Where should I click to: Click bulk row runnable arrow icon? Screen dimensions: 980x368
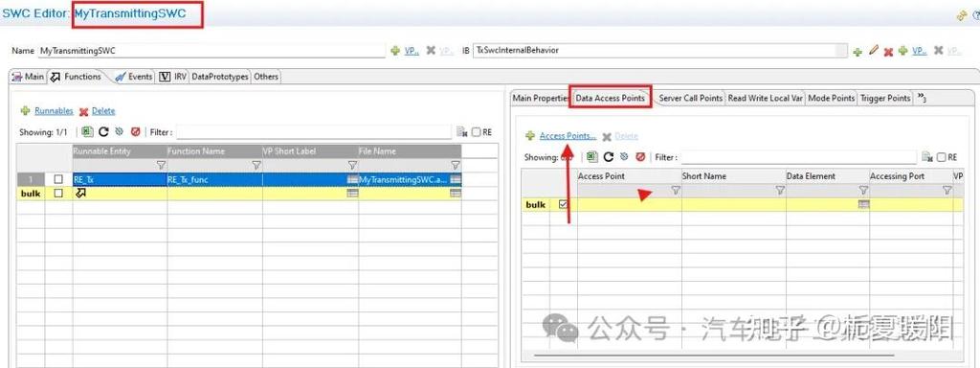(x=80, y=194)
